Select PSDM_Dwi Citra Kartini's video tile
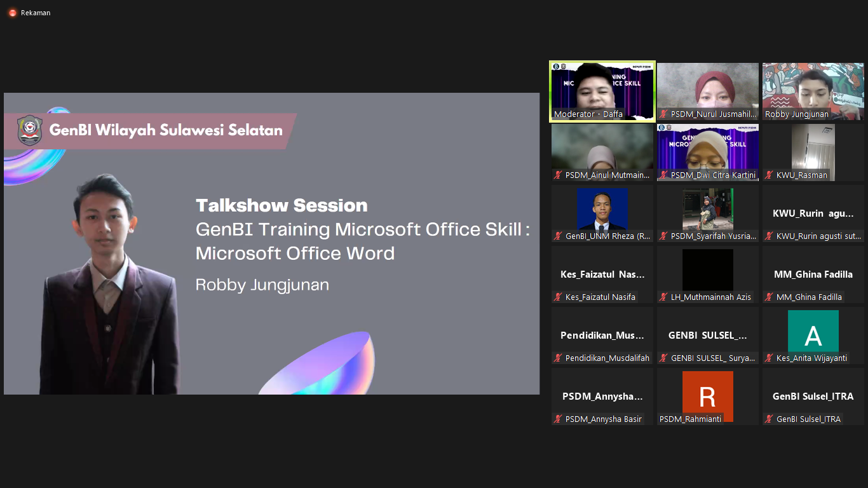 (x=708, y=152)
